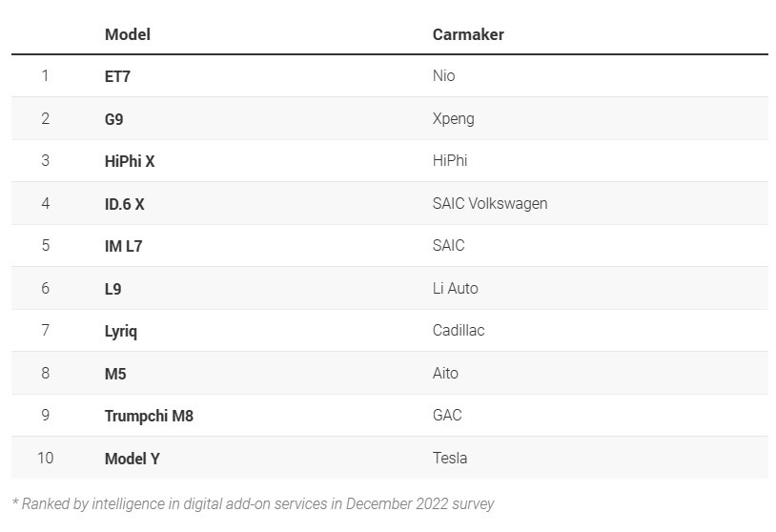Click the Tesla carmaker entry
The width and height of the screenshot is (776, 532).
(x=450, y=459)
